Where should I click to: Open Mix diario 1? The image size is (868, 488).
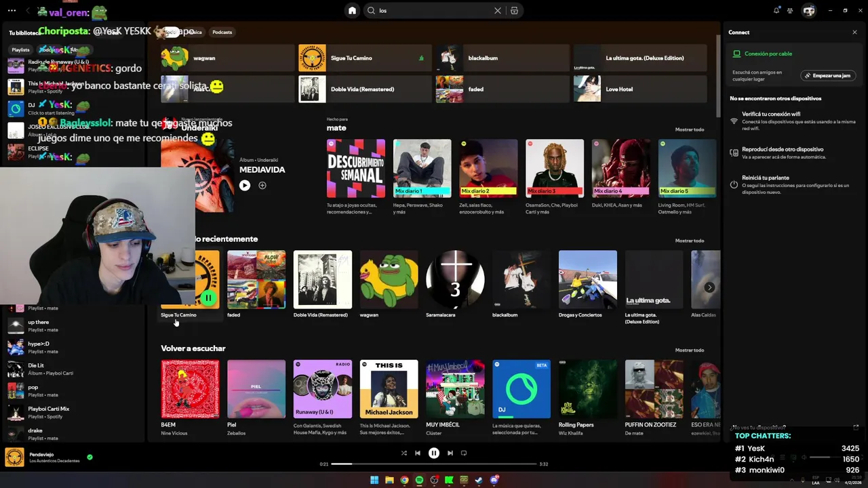tap(422, 177)
